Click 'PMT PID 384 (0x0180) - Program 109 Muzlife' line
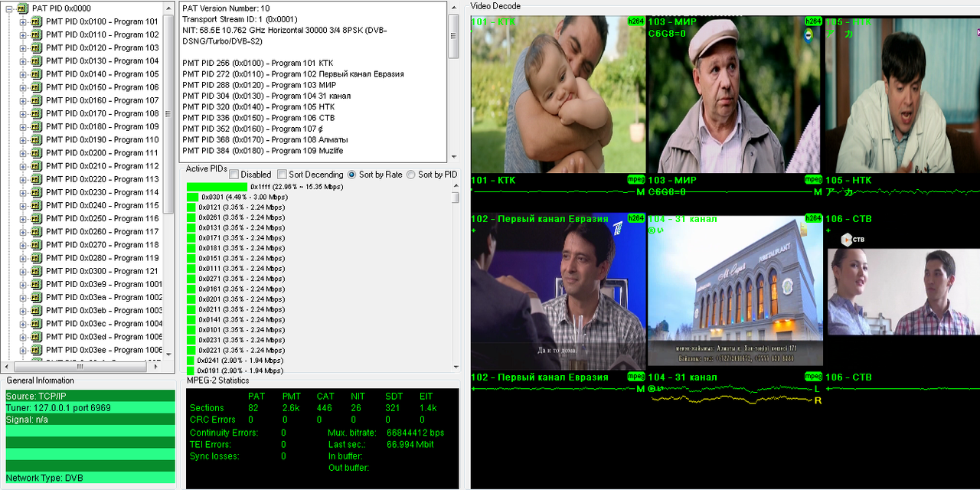 (x=263, y=151)
